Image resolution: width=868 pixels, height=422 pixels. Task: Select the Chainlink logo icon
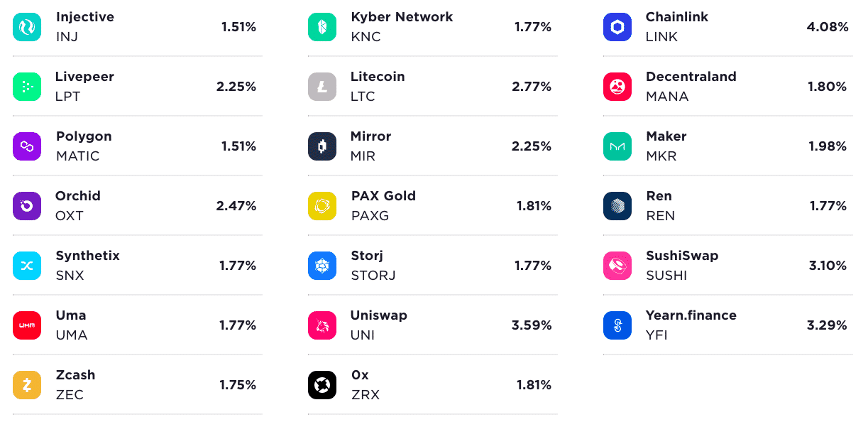click(x=617, y=26)
